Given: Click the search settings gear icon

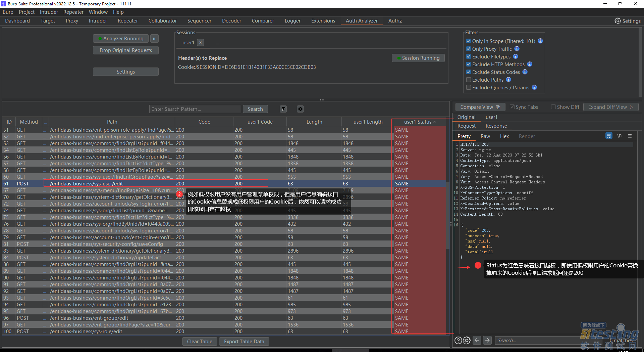Looking at the screenshot, I should pos(467,340).
